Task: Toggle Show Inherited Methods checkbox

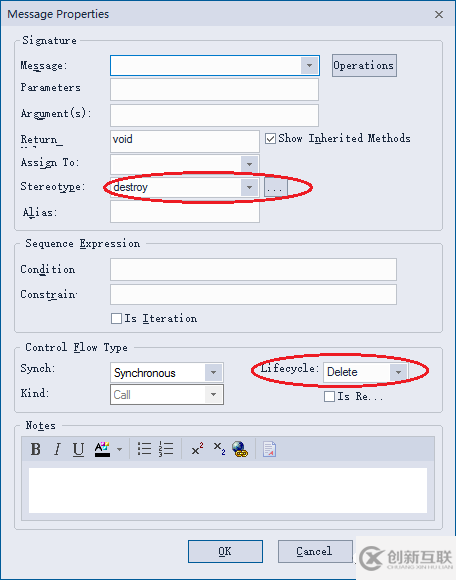Action: pos(270,139)
